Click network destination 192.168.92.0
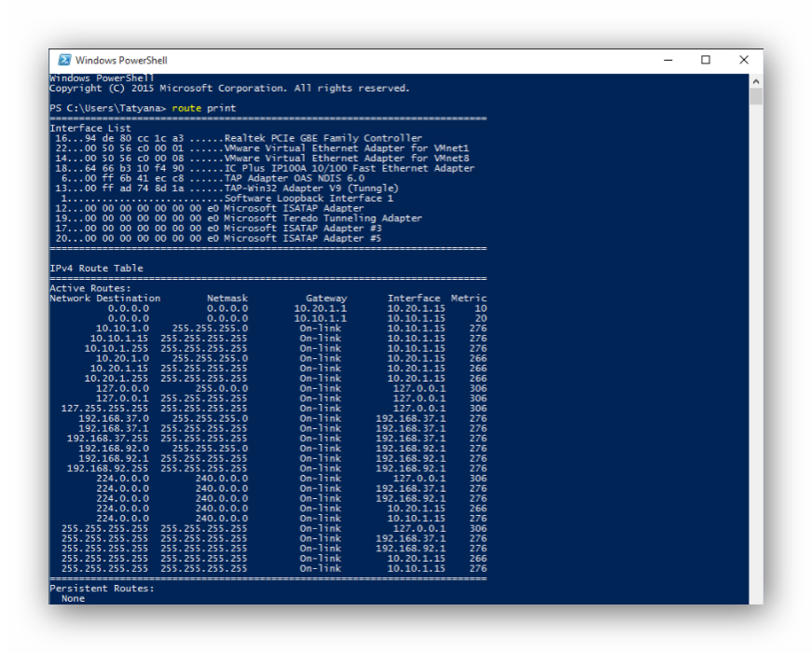Image resolution: width=812 pixels, height=653 pixels. [x=114, y=449]
